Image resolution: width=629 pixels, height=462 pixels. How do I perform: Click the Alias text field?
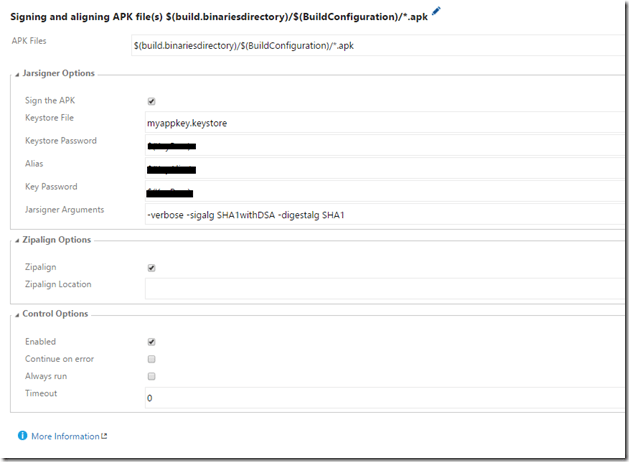(380, 168)
